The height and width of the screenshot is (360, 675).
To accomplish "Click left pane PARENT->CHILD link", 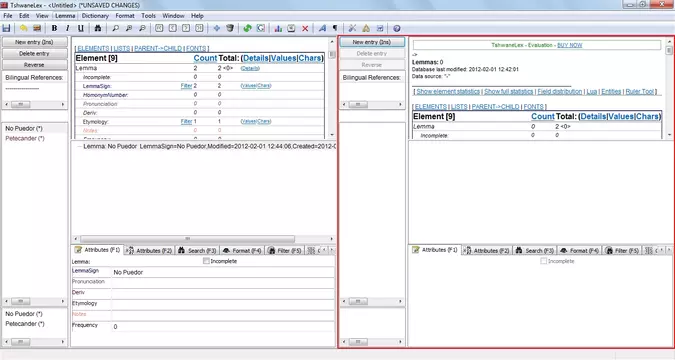I will [x=158, y=48].
